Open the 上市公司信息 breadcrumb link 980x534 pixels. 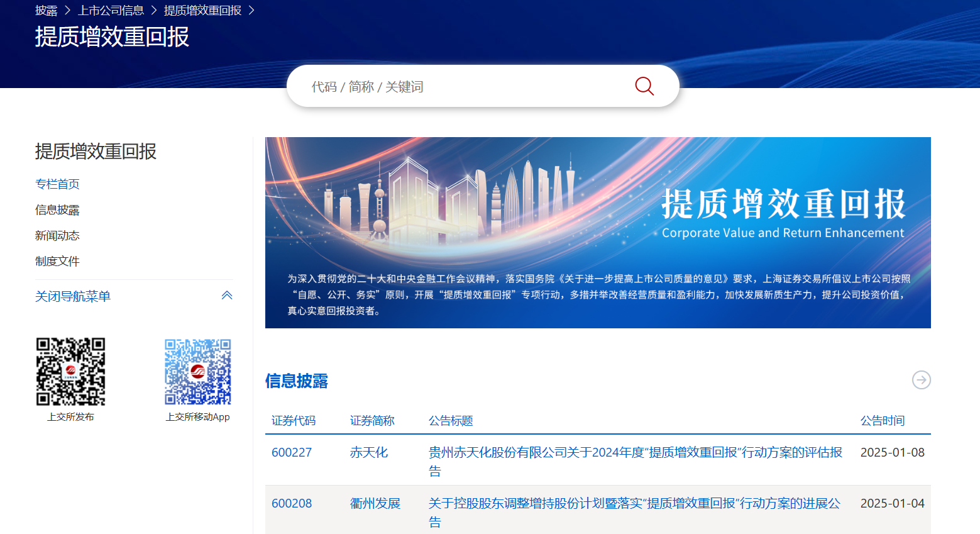[111, 10]
